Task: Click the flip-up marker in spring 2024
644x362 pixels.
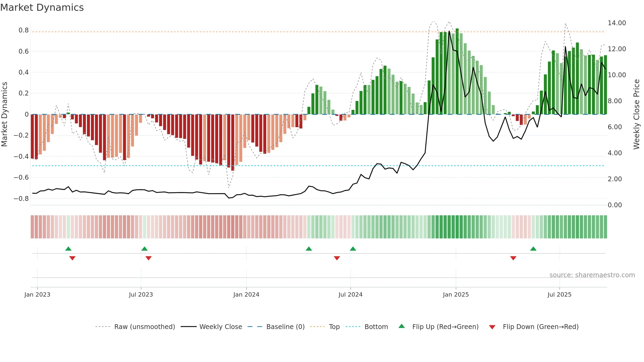Action: [x=309, y=249]
